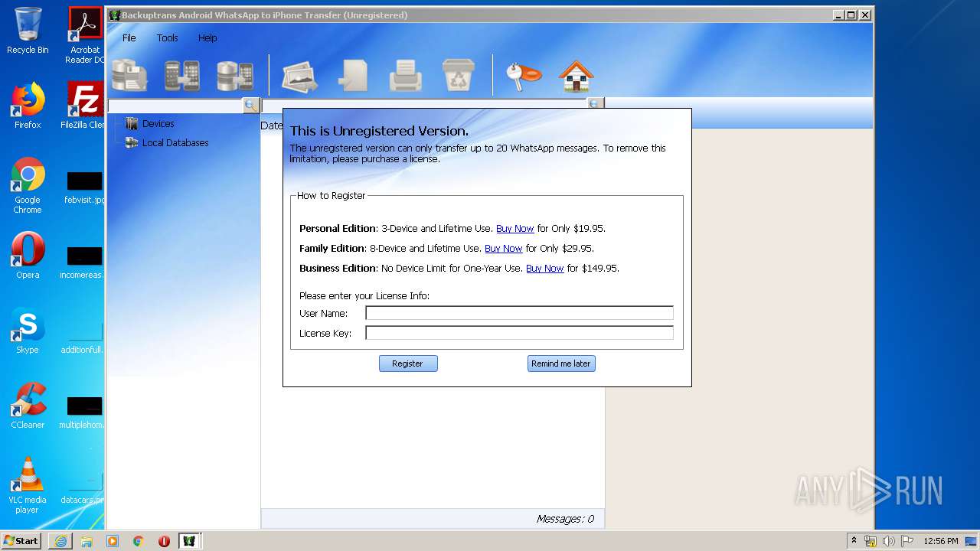Click the Backuptrans taskbar button
This screenshot has width=980, height=551.
click(x=190, y=541)
